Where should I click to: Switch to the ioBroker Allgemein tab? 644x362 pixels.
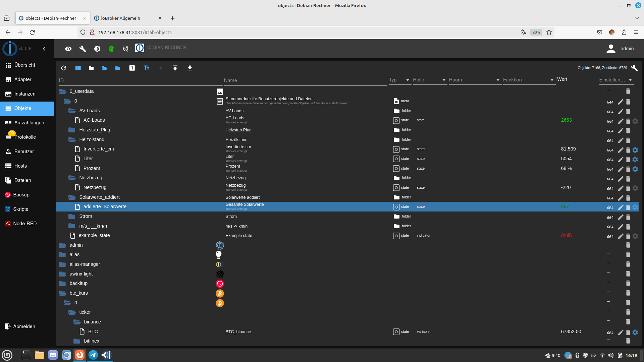[120, 18]
